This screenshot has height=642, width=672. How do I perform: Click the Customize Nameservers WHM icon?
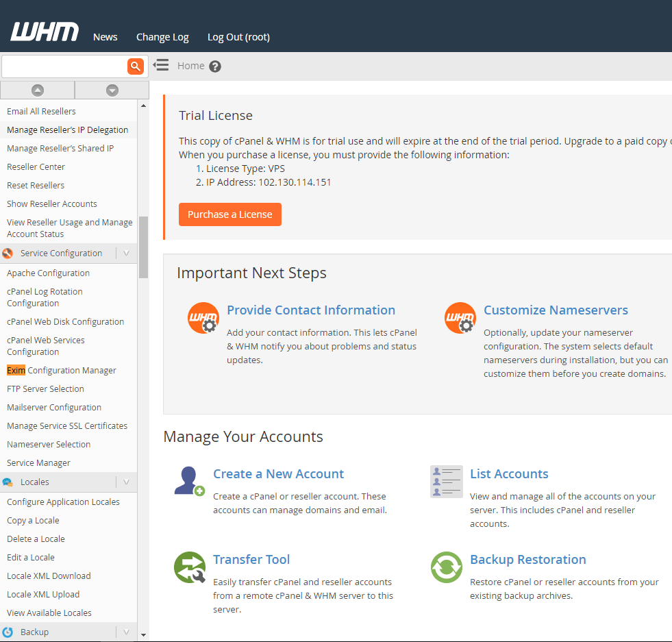(x=460, y=318)
